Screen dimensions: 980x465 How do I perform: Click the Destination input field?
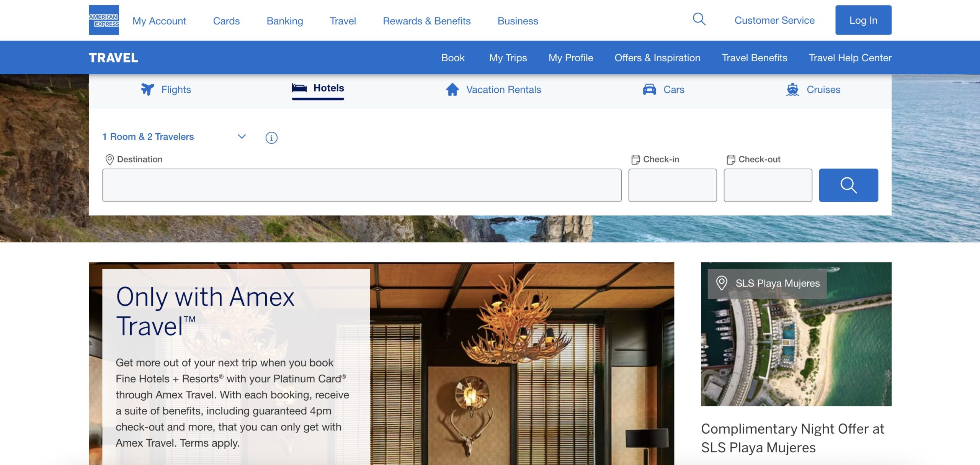(361, 185)
